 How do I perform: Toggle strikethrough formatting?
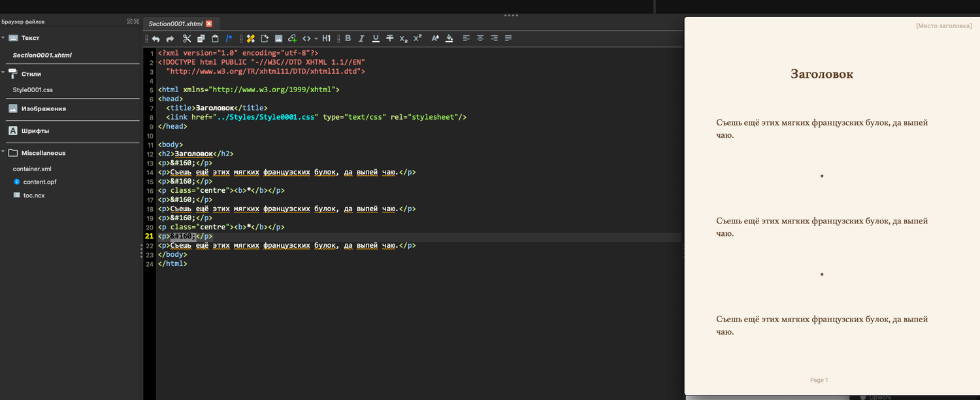click(390, 39)
